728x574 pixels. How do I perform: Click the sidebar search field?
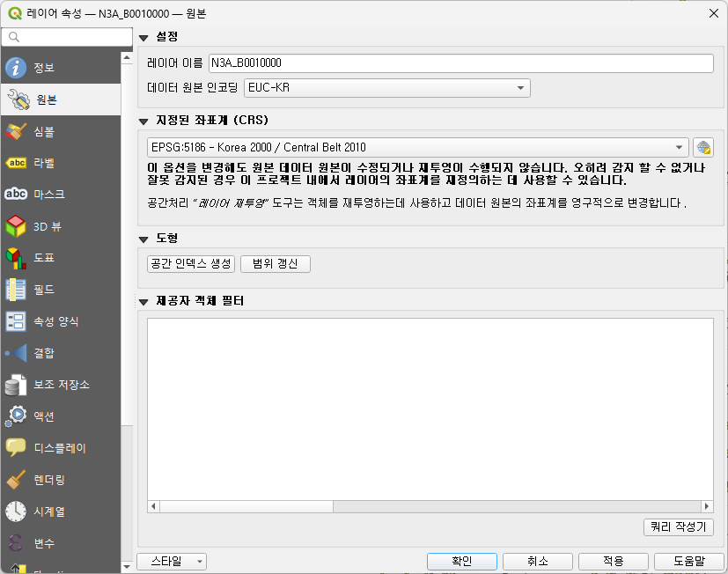67,37
